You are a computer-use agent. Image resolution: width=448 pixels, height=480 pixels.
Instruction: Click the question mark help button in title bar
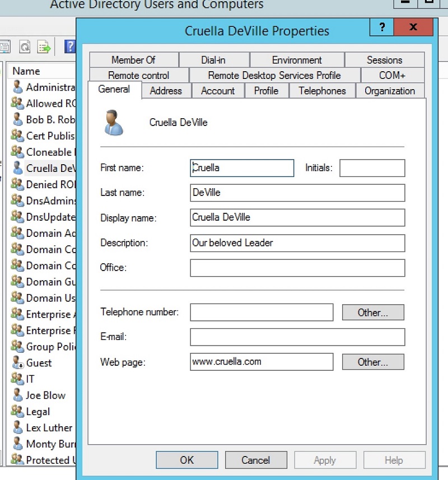(382, 27)
